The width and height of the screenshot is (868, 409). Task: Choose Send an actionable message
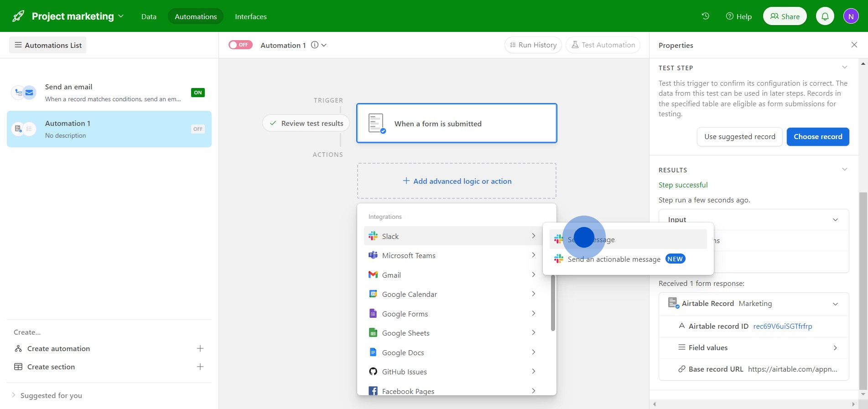tap(628, 259)
